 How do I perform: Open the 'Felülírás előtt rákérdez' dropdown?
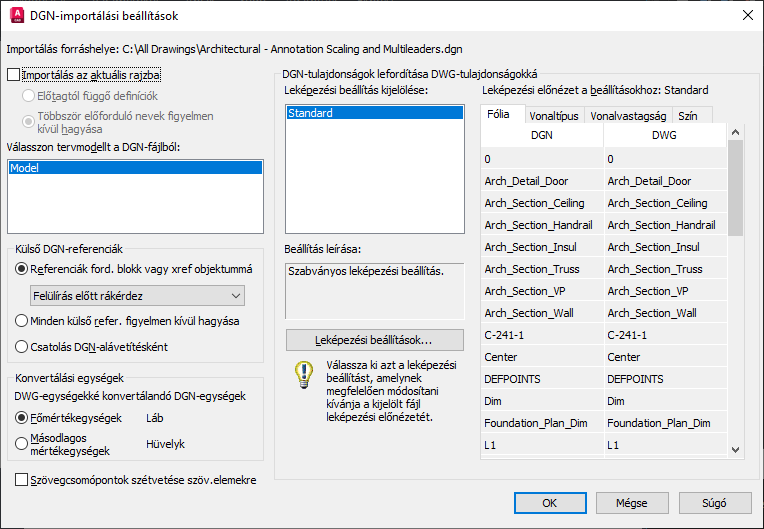pyautogui.click(x=137, y=296)
